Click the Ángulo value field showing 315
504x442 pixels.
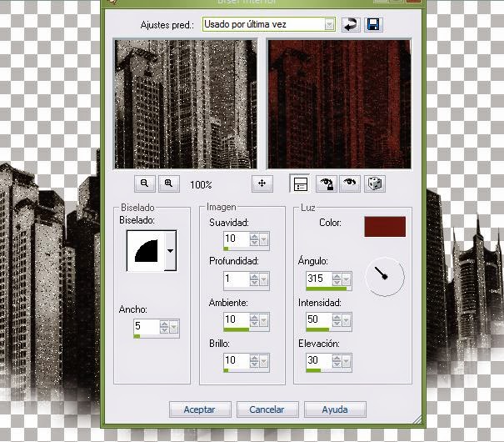click(x=319, y=279)
